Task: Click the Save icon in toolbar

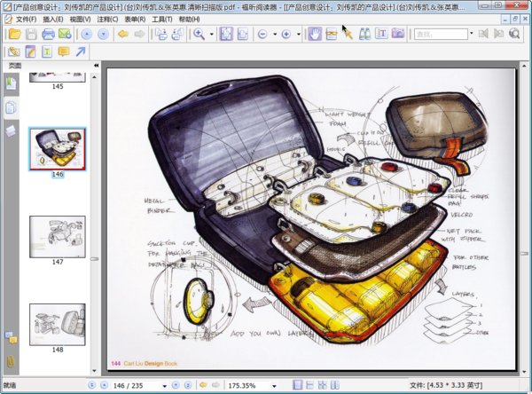Action: [31, 34]
